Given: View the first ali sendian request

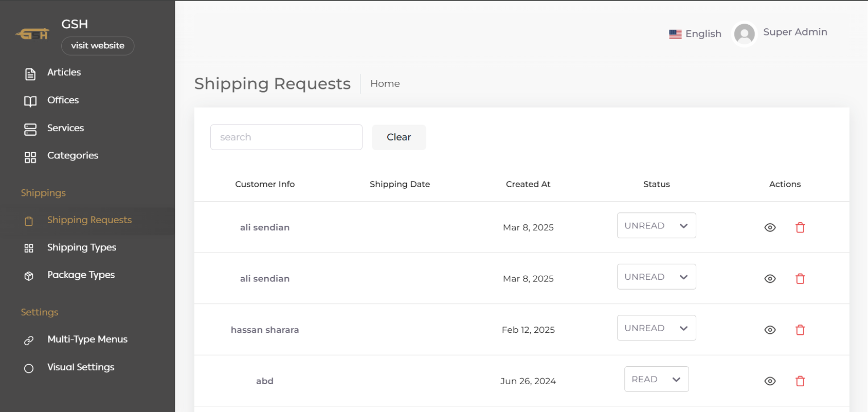Looking at the screenshot, I should point(770,227).
